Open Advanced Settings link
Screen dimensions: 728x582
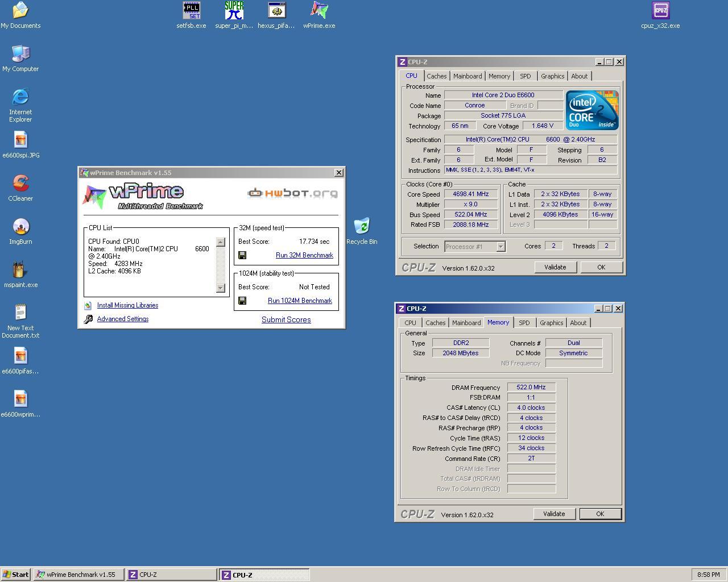point(123,319)
